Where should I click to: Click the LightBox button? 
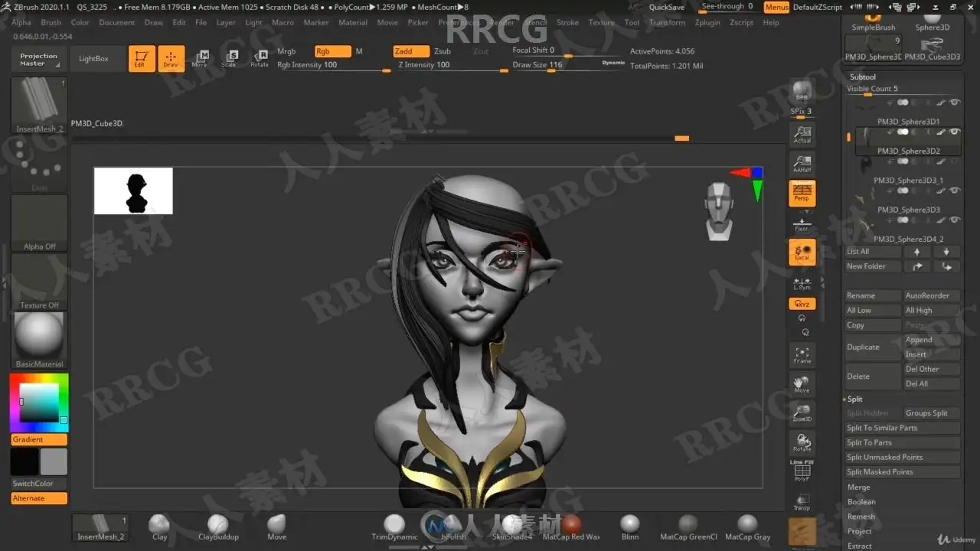click(x=94, y=59)
